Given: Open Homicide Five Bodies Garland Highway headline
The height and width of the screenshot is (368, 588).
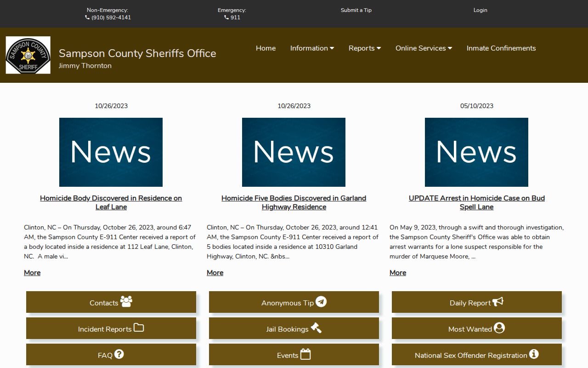Looking at the screenshot, I should click(x=294, y=202).
